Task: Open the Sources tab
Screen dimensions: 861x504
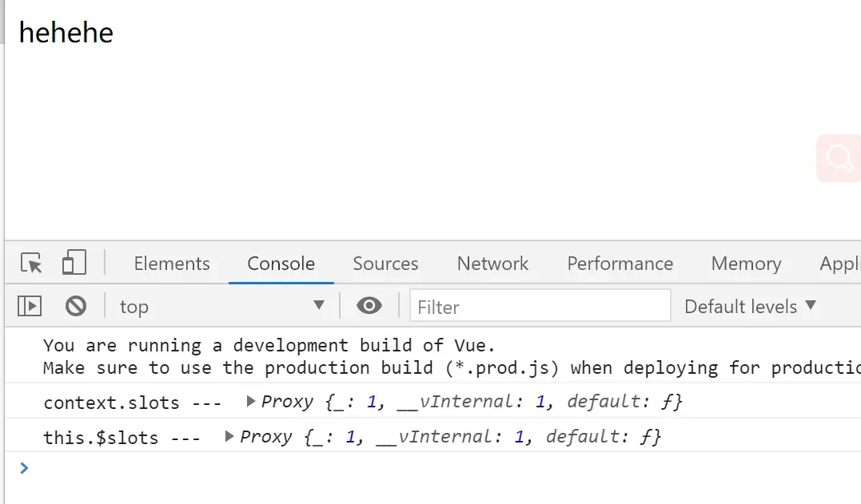Action: (x=385, y=264)
